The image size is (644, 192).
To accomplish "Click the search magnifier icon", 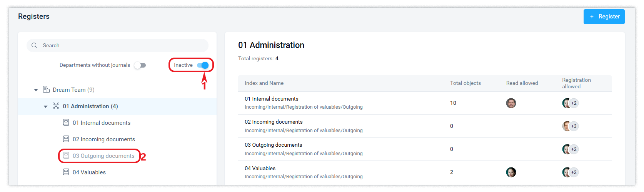I will [x=34, y=45].
